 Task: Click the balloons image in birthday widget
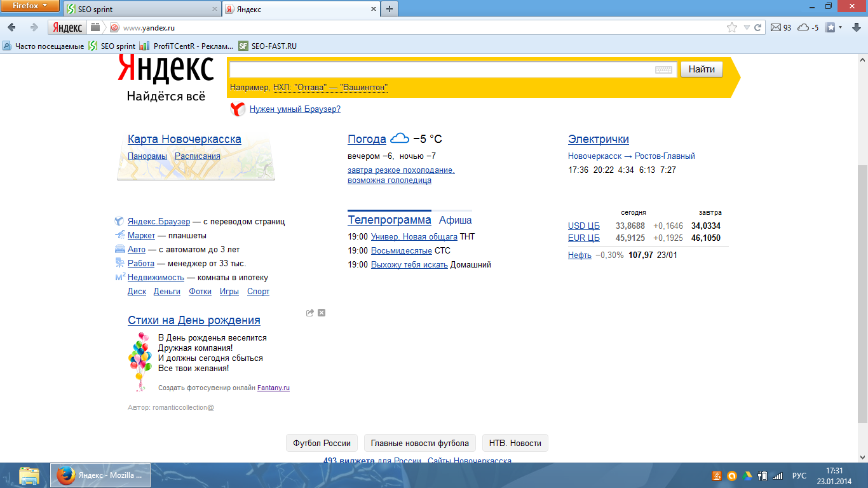tap(140, 361)
